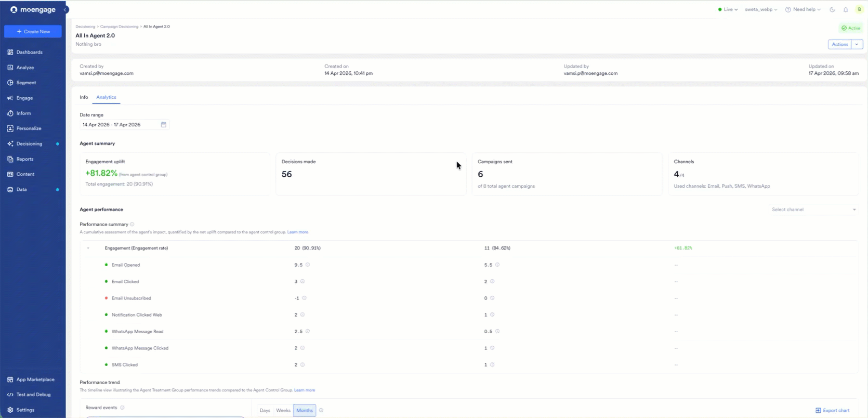Toggle dark mode moon icon
The height and width of the screenshot is (418, 868).
click(832, 9)
